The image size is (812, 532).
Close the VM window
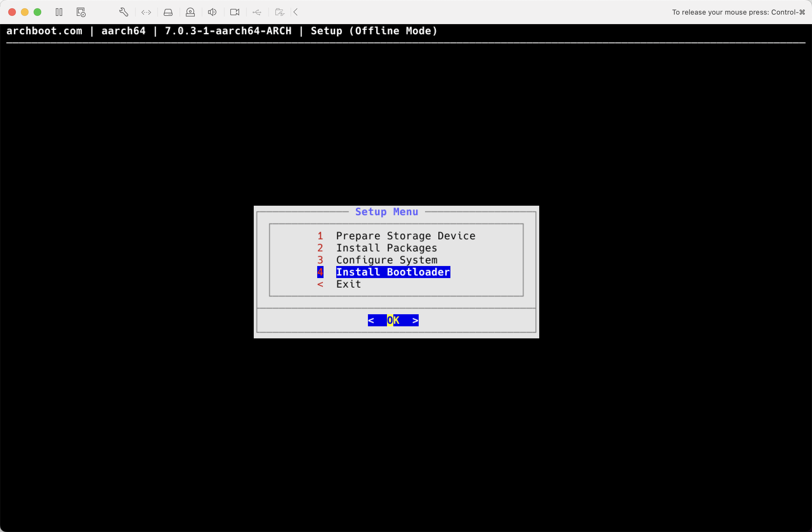click(x=12, y=12)
